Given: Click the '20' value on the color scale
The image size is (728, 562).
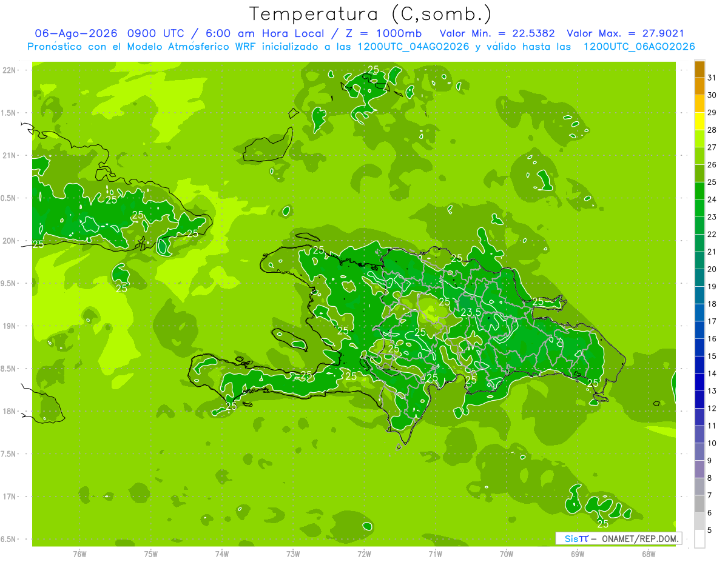Looking at the screenshot, I should [x=712, y=269].
